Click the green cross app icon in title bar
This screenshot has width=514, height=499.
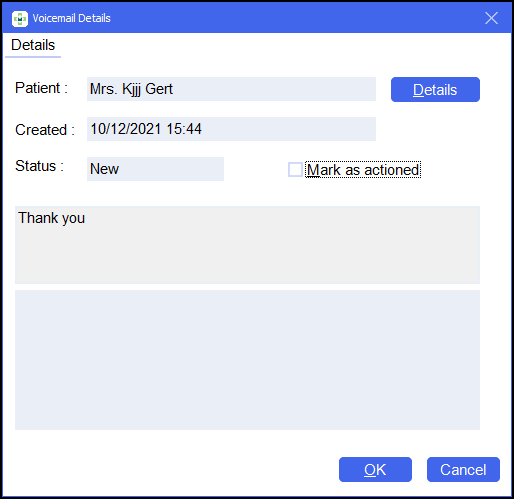[20, 18]
